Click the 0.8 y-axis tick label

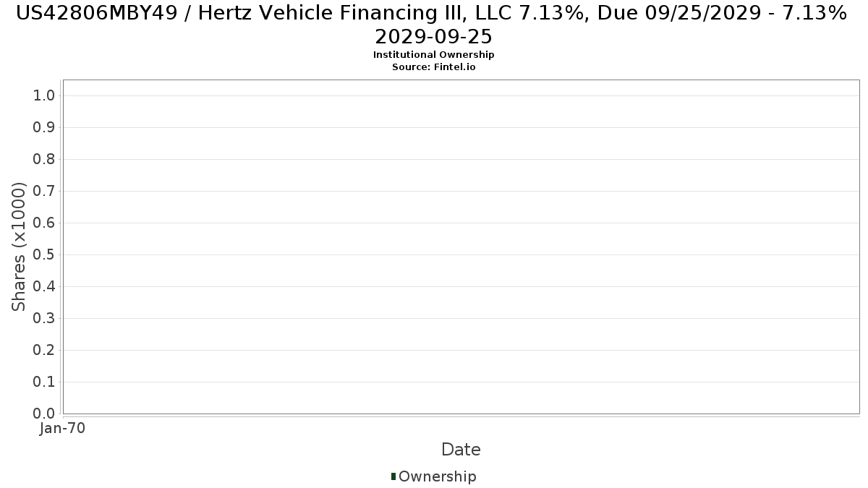[x=45, y=160]
